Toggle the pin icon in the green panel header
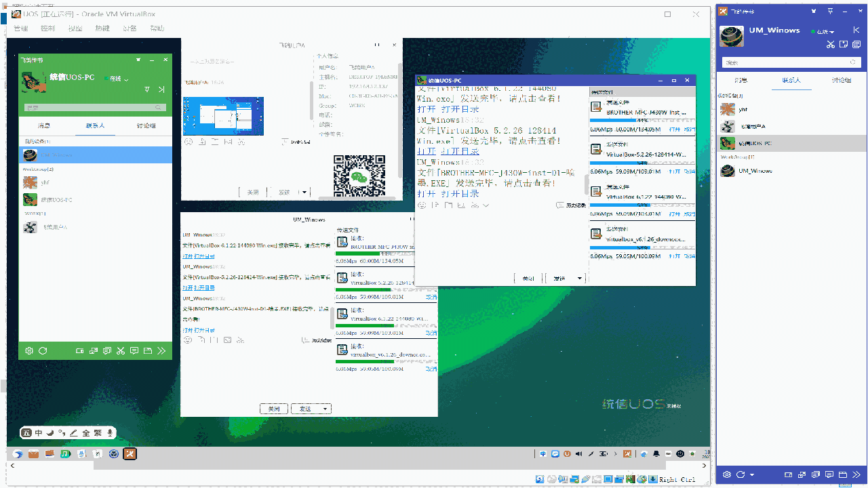Viewport: 868px width, 488px height. pos(147,89)
